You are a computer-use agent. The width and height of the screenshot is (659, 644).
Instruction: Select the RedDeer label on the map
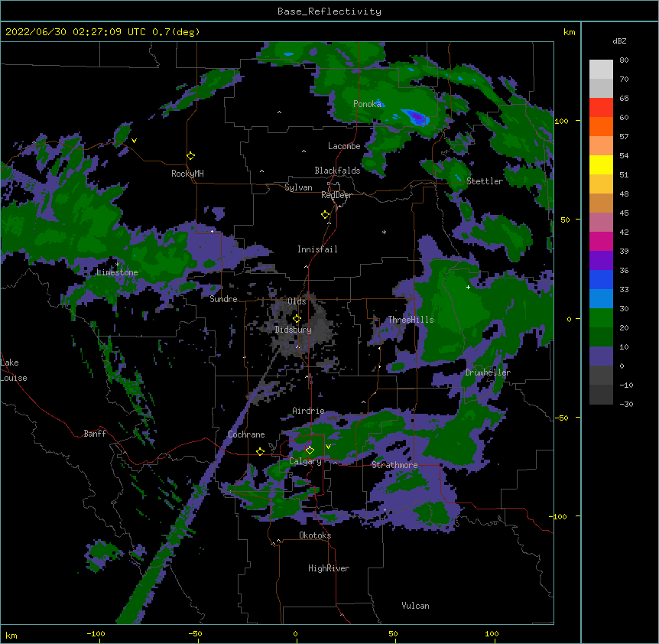pos(336,195)
